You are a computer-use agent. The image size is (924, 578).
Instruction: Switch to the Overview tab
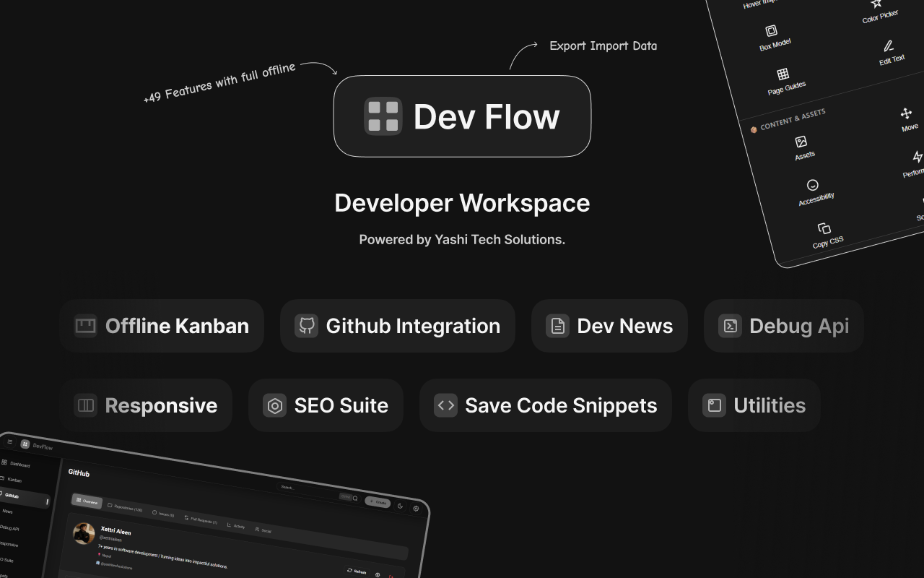87,501
